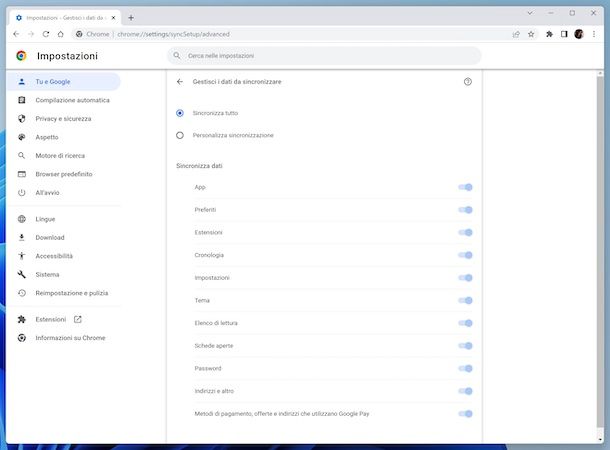Open Accessibilità settings section
The image size is (610, 450).
[x=63, y=256]
